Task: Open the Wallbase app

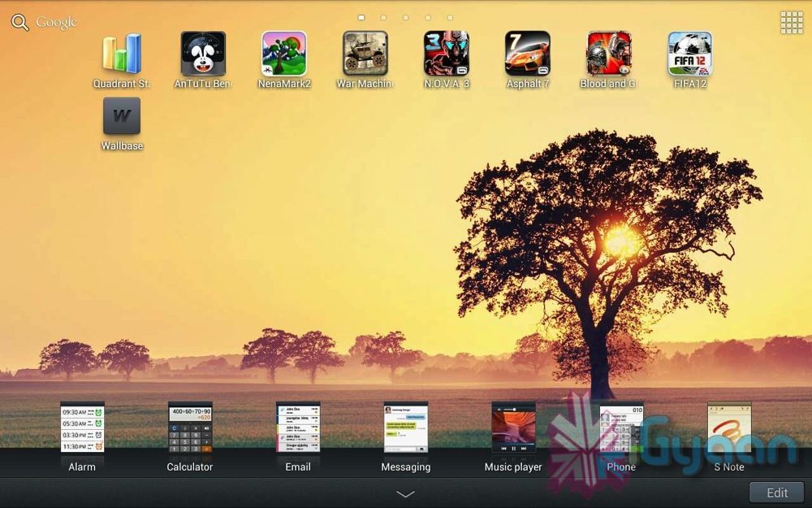Action: click(x=122, y=117)
